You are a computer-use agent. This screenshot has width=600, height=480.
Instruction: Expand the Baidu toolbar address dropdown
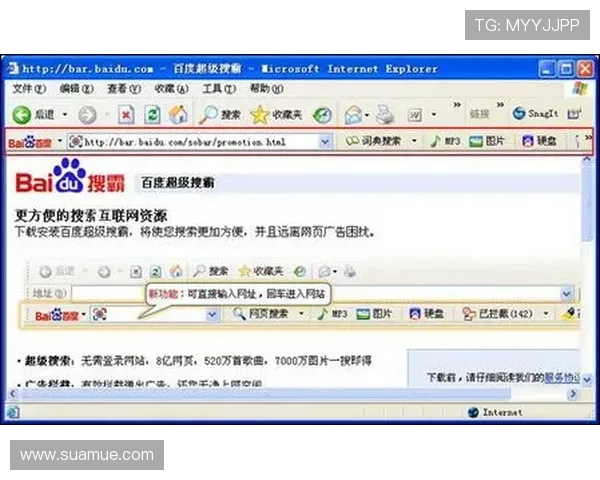pyautogui.click(x=325, y=142)
